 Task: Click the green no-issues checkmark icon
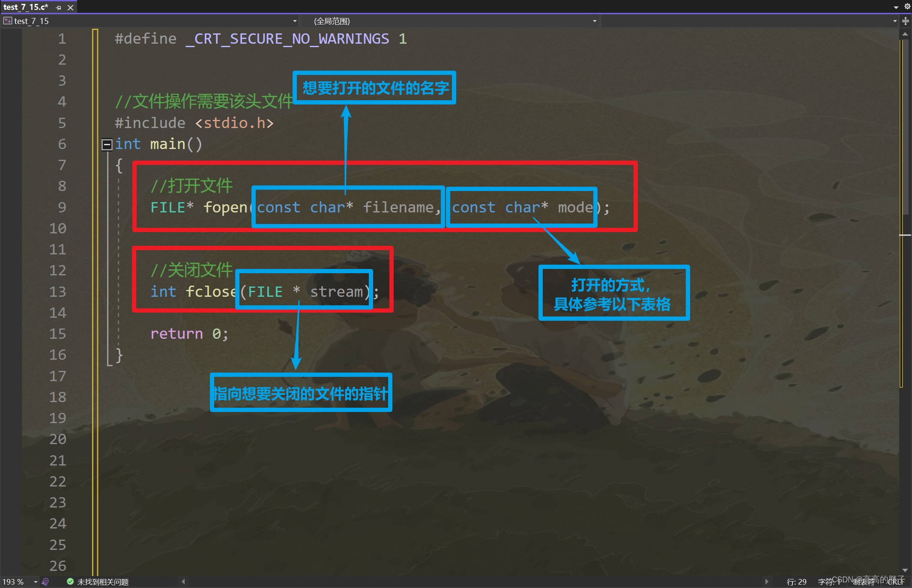70,582
